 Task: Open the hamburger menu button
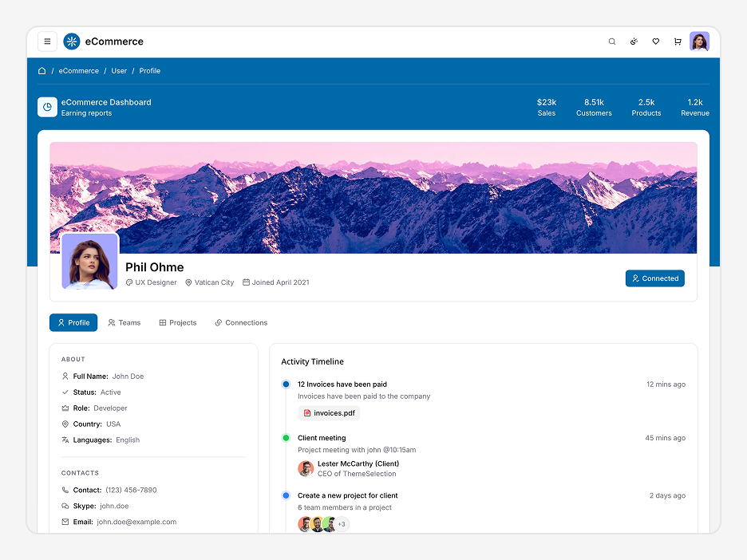point(47,41)
